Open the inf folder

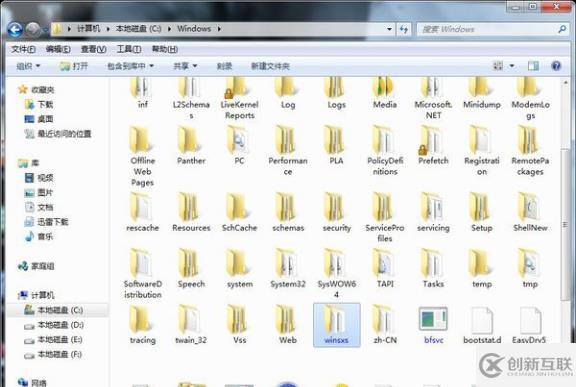[143, 93]
